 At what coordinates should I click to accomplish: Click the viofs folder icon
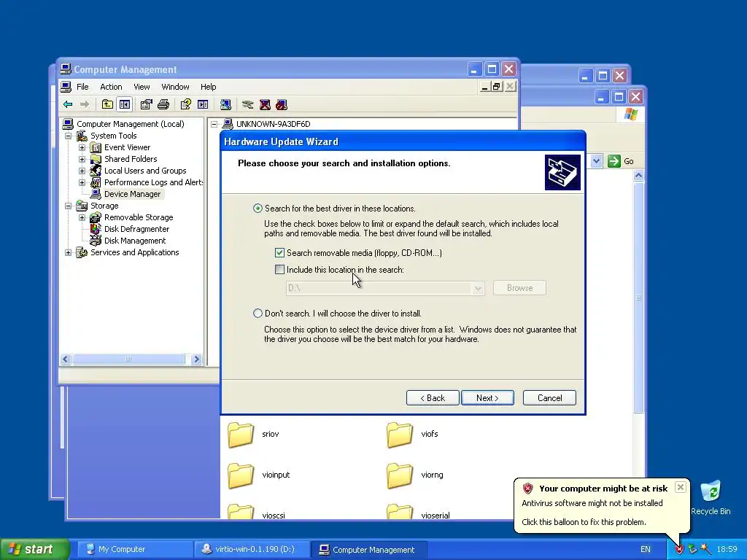pos(400,435)
